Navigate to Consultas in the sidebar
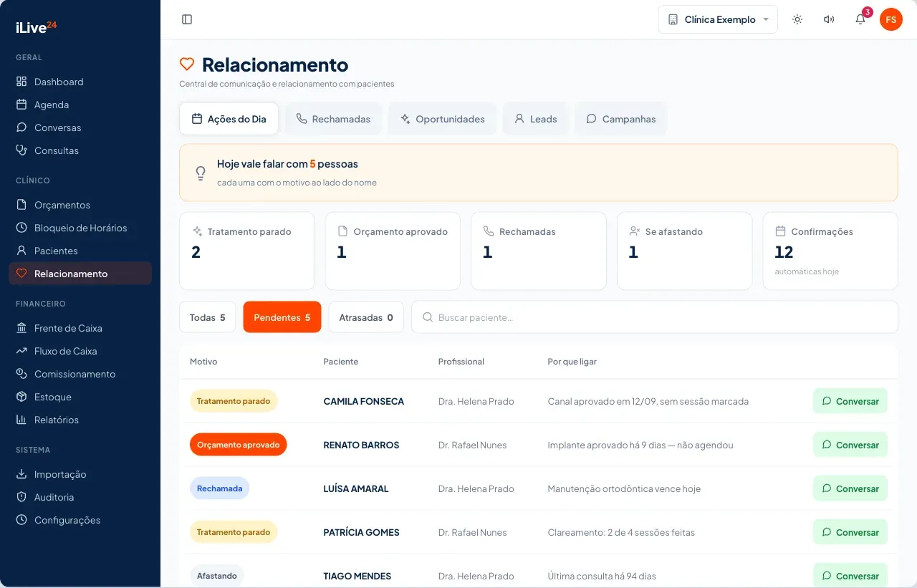Image resolution: width=917 pixels, height=588 pixels. click(80, 150)
